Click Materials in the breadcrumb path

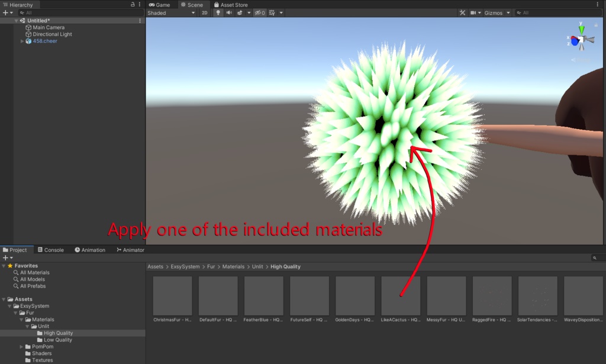[x=233, y=266]
